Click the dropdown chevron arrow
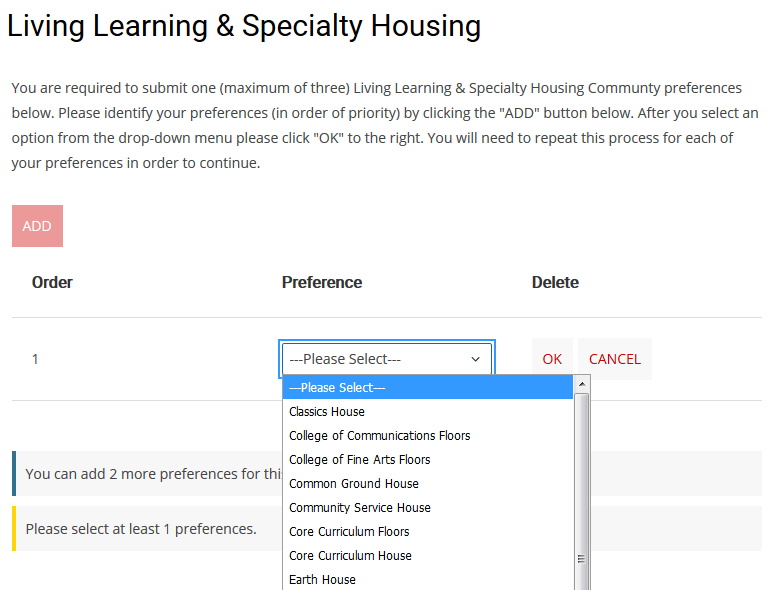The width and height of the screenshot is (777, 590). [x=475, y=359]
